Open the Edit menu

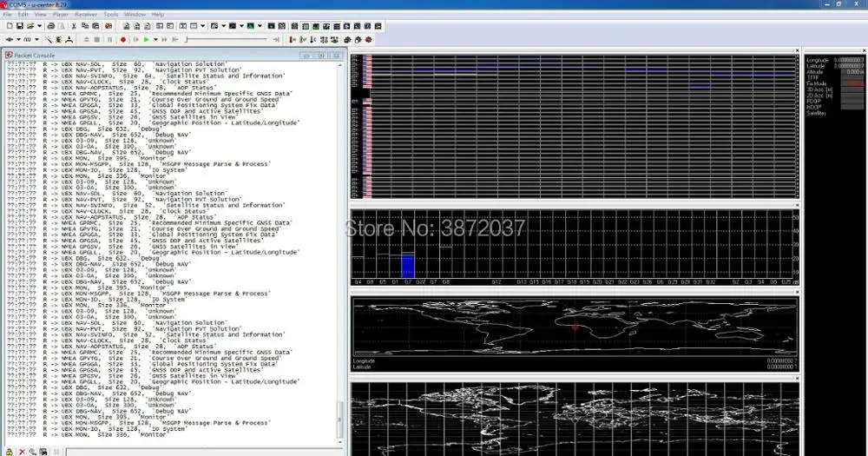tap(23, 15)
